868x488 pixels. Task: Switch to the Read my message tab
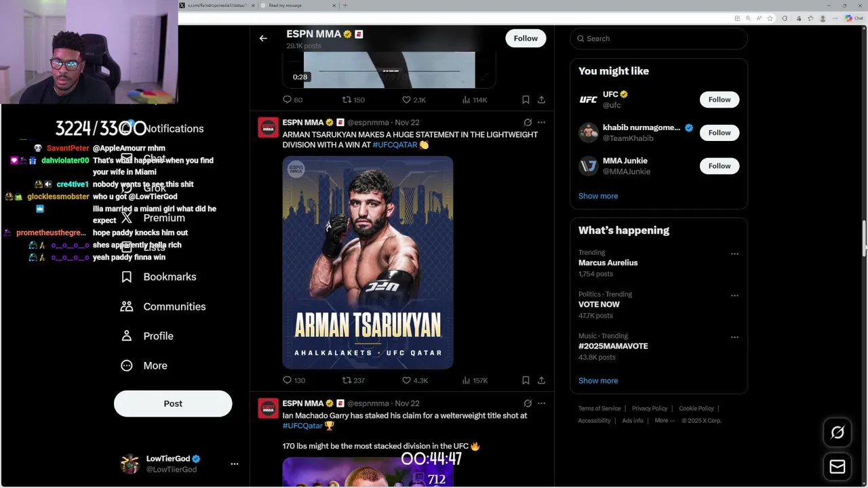[x=298, y=5]
